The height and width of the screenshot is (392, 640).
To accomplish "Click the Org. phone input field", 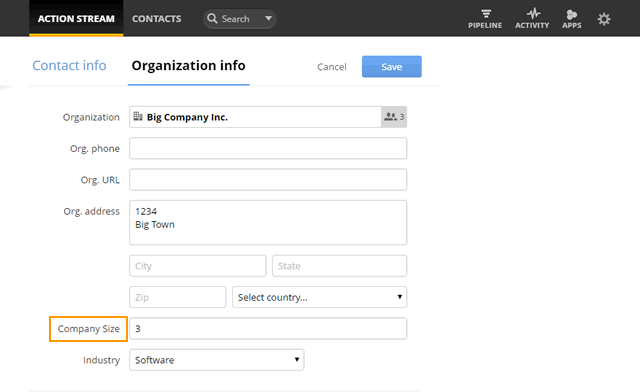I will [x=268, y=148].
